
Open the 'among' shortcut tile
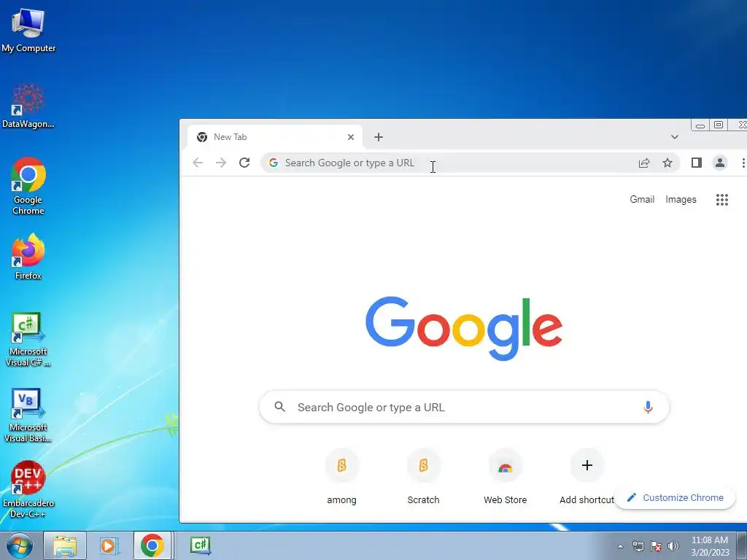click(341, 477)
